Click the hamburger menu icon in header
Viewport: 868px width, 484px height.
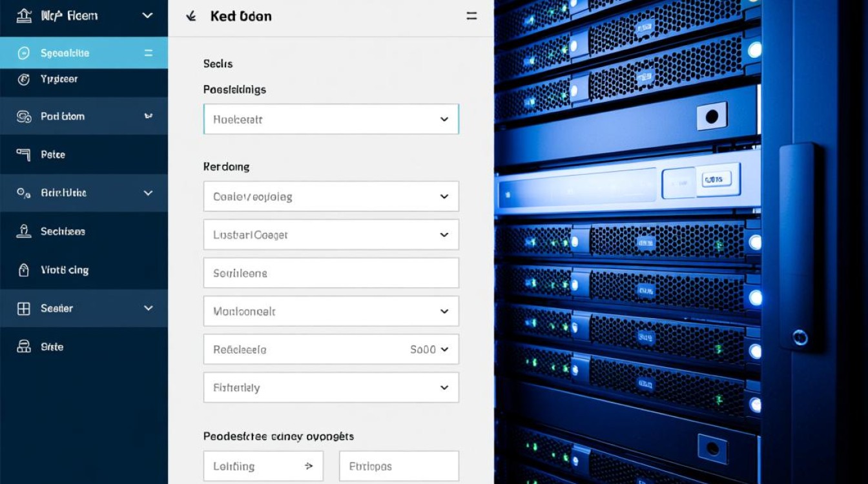pos(471,17)
